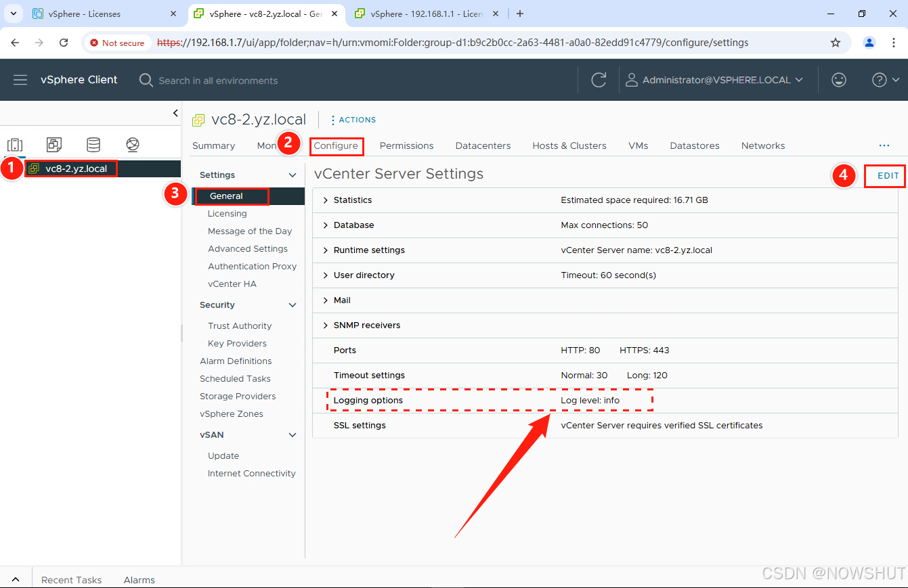Click the Logging options row label

tap(368, 401)
